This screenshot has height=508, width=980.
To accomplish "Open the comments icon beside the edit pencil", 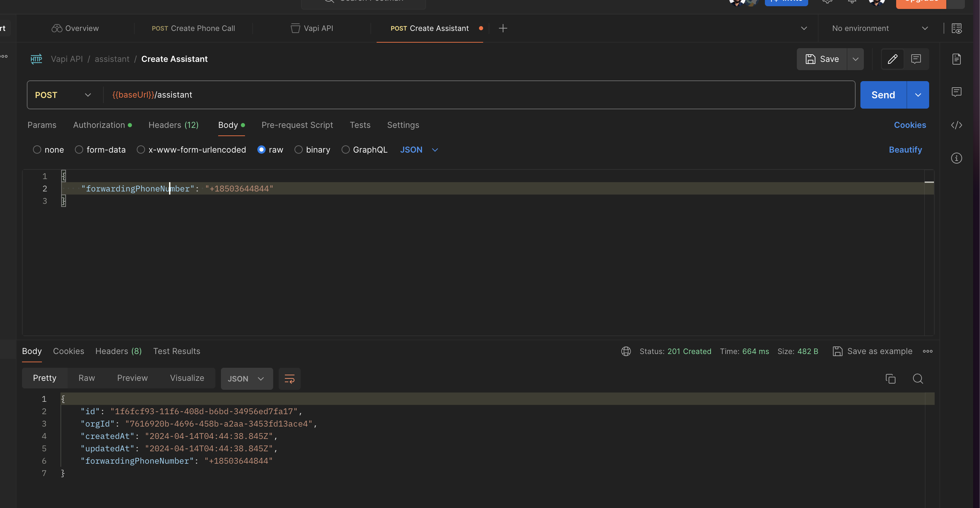I will [x=916, y=59].
